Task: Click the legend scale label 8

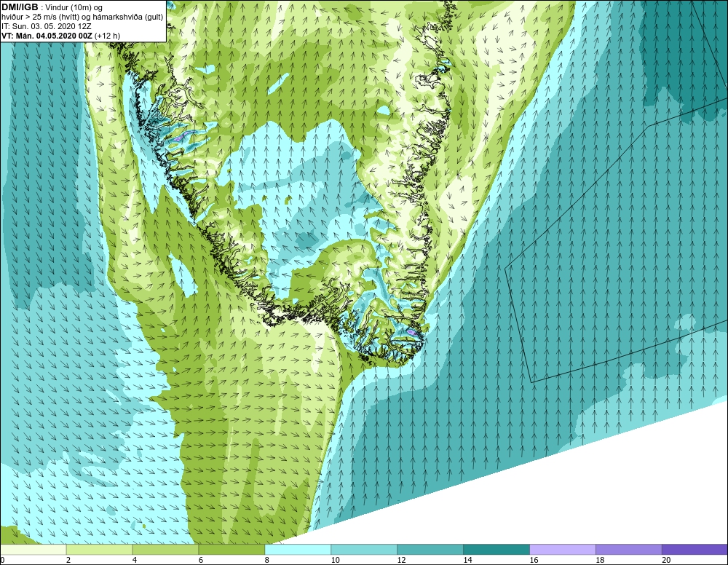Action: point(266,561)
